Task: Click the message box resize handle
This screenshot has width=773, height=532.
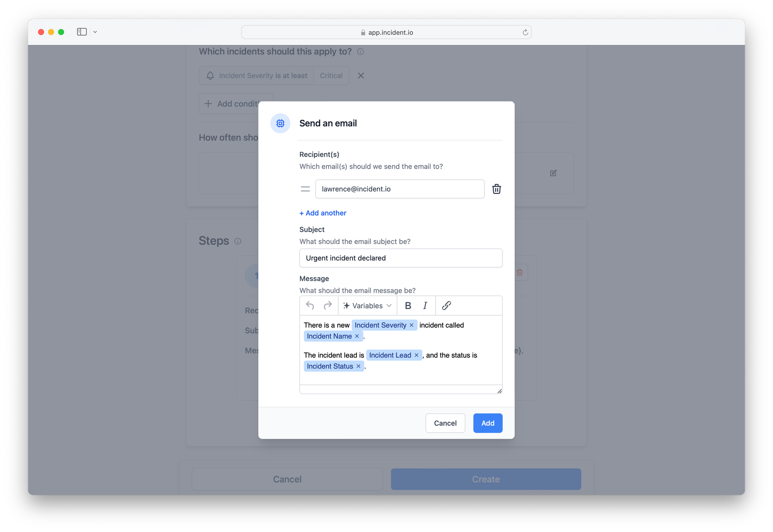Action: click(499, 391)
